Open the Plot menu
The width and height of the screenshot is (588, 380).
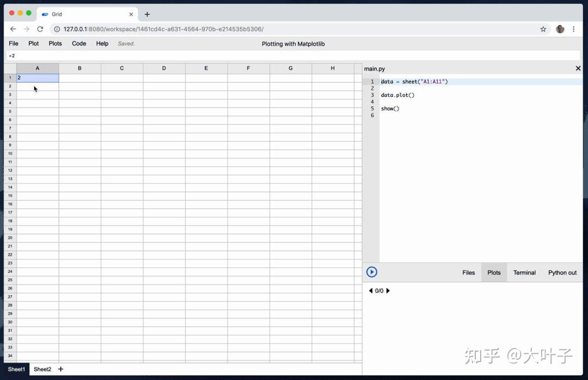coord(33,44)
